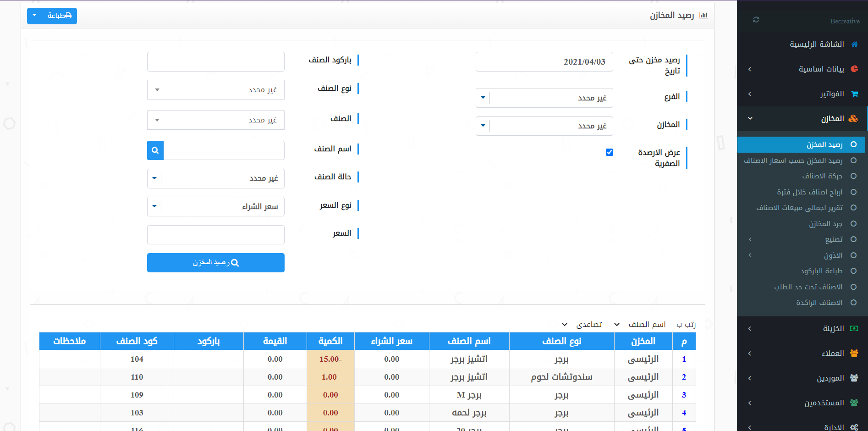This screenshot has height=431, width=868.
Task: Open رصيد المخزن حسب اسعار الاصناف page
Action: tap(793, 160)
